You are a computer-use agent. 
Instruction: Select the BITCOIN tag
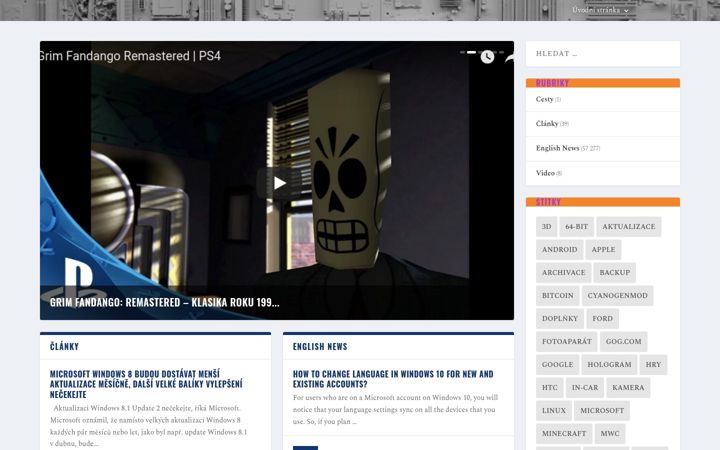click(x=557, y=295)
